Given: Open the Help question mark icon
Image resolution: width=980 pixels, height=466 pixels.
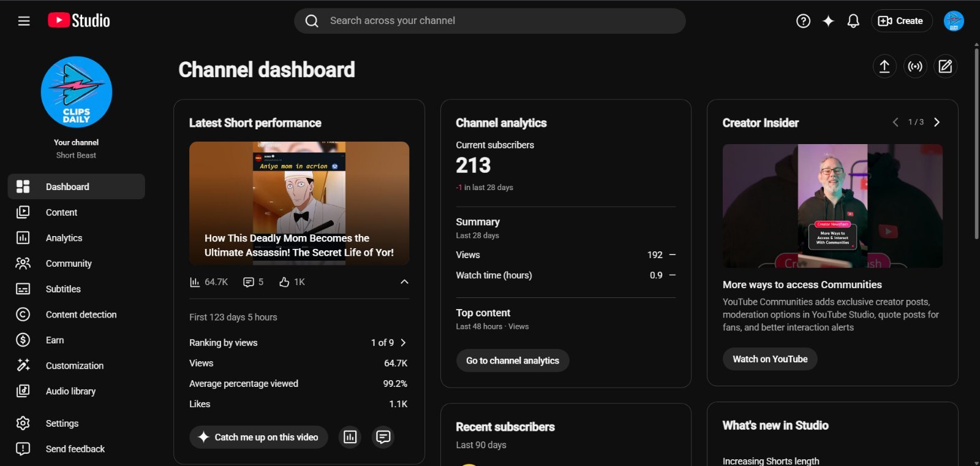Looking at the screenshot, I should click(803, 21).
